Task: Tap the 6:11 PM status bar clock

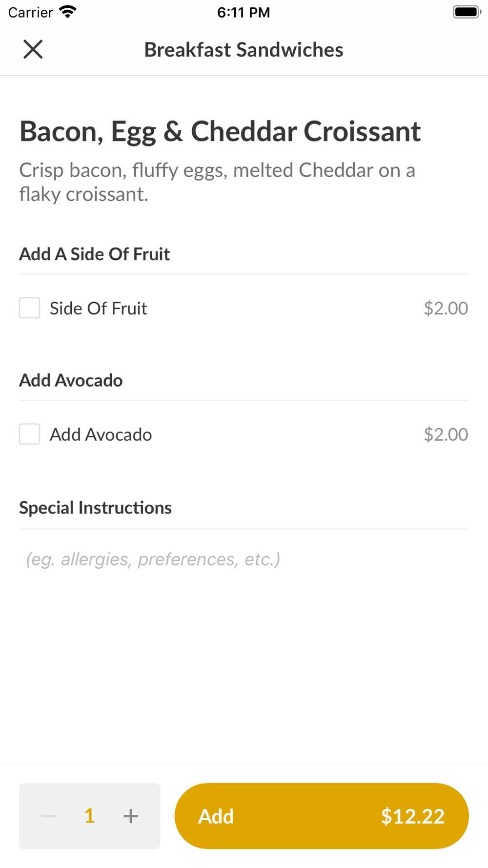Action: tap(244, 12)
